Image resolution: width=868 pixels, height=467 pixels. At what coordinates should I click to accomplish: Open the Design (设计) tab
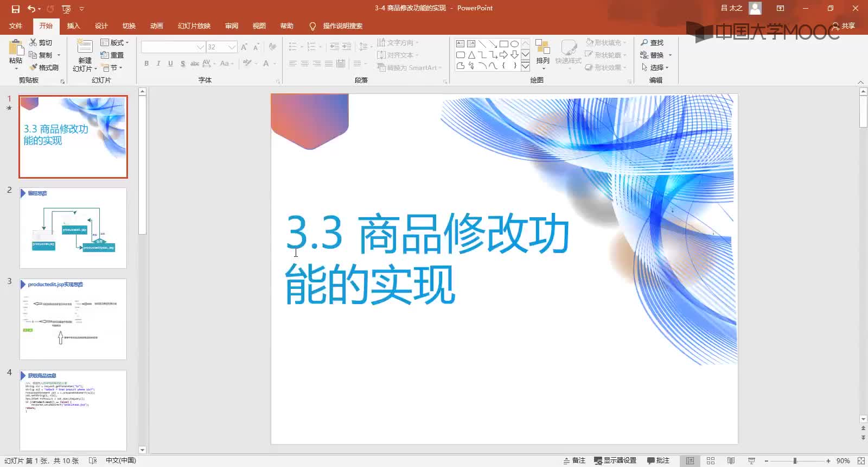(x=101, y=26)
